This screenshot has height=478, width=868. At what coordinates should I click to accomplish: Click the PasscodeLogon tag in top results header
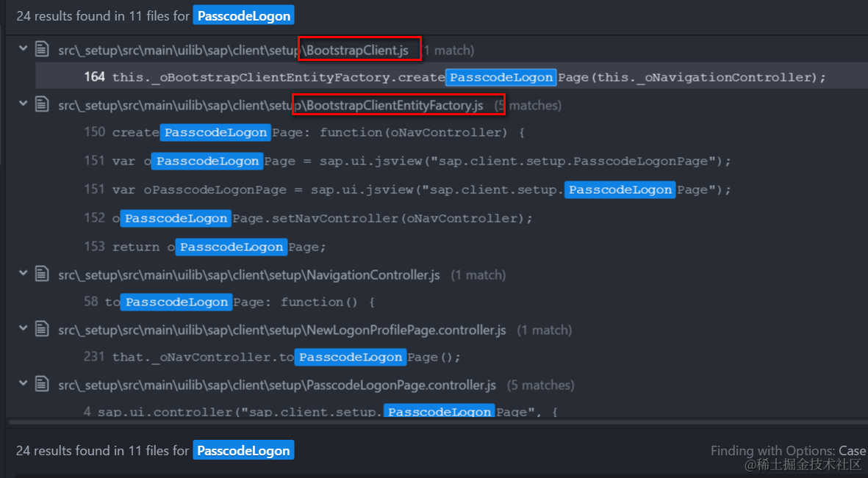click(x=243, y=15)
